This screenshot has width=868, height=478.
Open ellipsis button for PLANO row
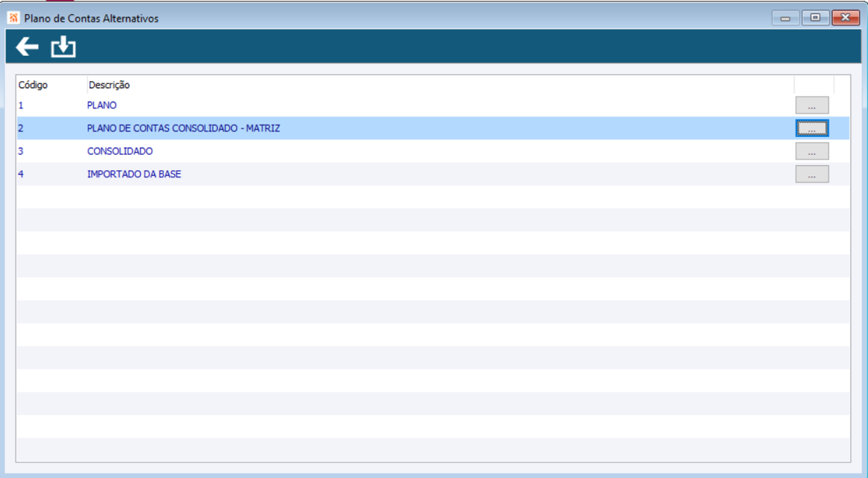pos(812,105)
